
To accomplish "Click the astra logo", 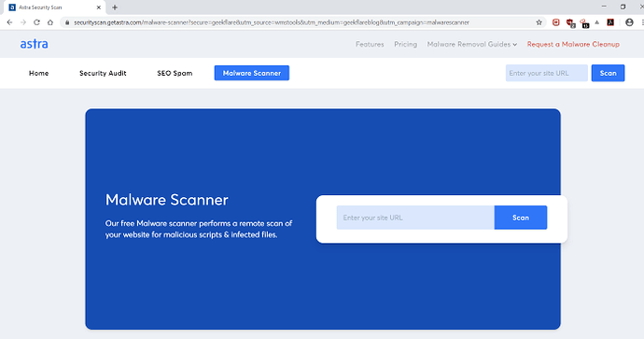I will click(35, 44).
